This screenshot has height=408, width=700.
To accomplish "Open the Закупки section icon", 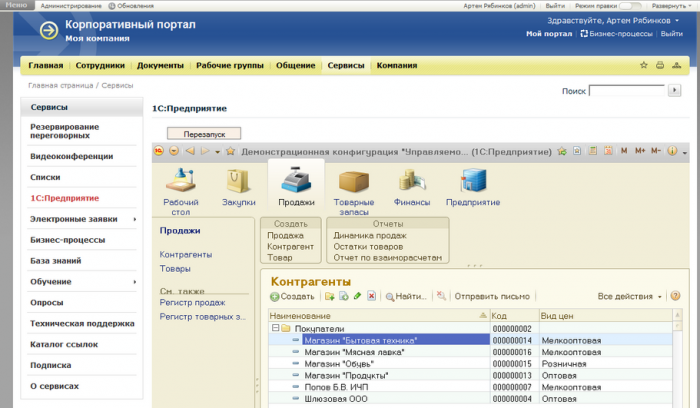I will coord(238,181).
